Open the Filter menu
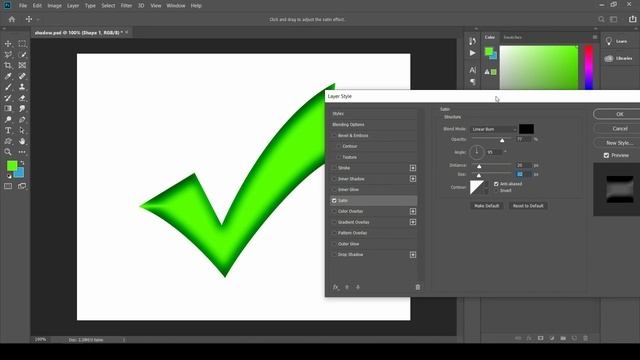Screen dimensions: 640x360 coord(126,6)
